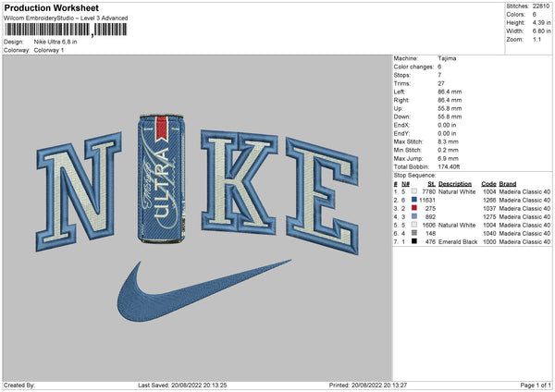Click the design name 'Nike Ultra 6,8 in'
This screenshot has width=555, height=392.
pos(55,42)
